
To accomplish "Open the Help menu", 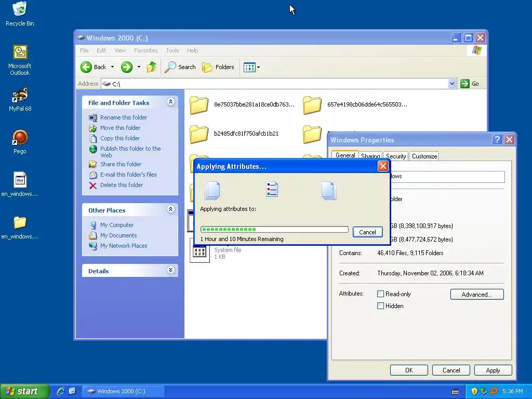I will 192,50.
